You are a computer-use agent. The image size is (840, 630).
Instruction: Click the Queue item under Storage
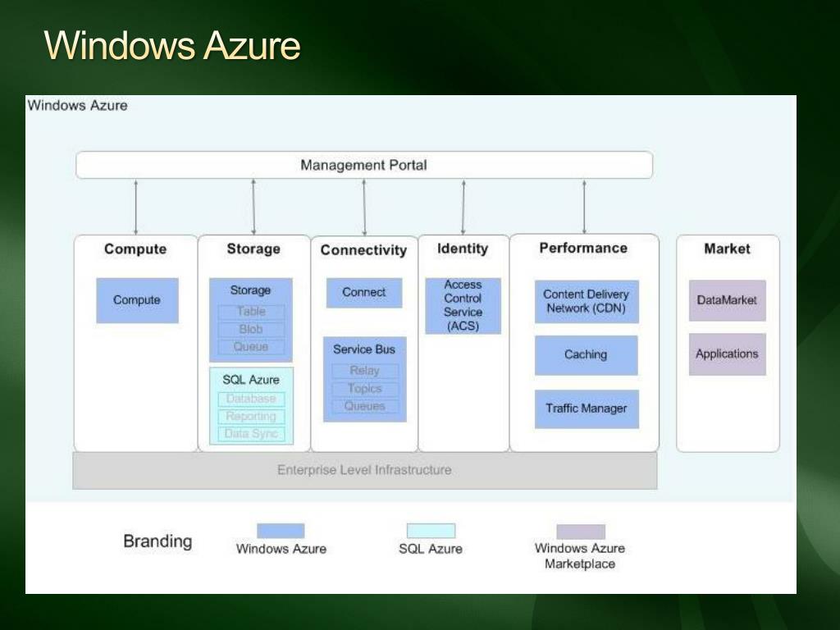[x=251, y=347]
